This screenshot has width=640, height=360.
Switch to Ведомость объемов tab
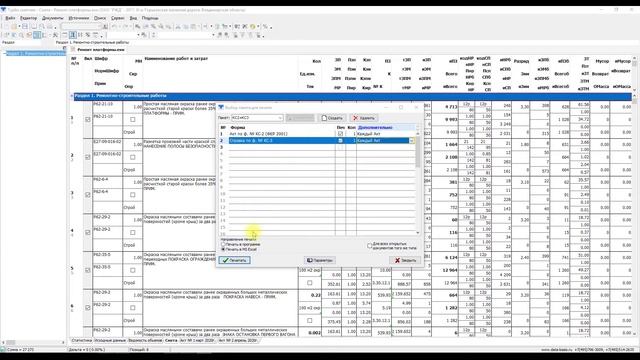pyautogui.click(x=145, y=340)
